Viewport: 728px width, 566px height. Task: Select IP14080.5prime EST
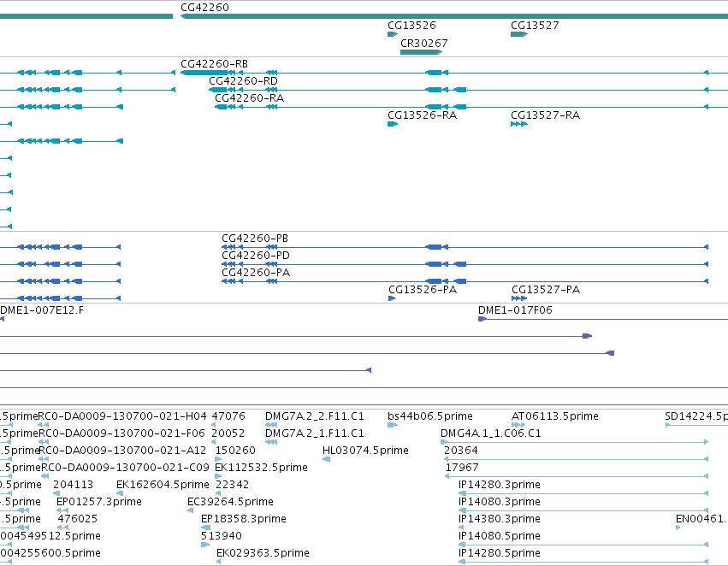coord(499,537)
